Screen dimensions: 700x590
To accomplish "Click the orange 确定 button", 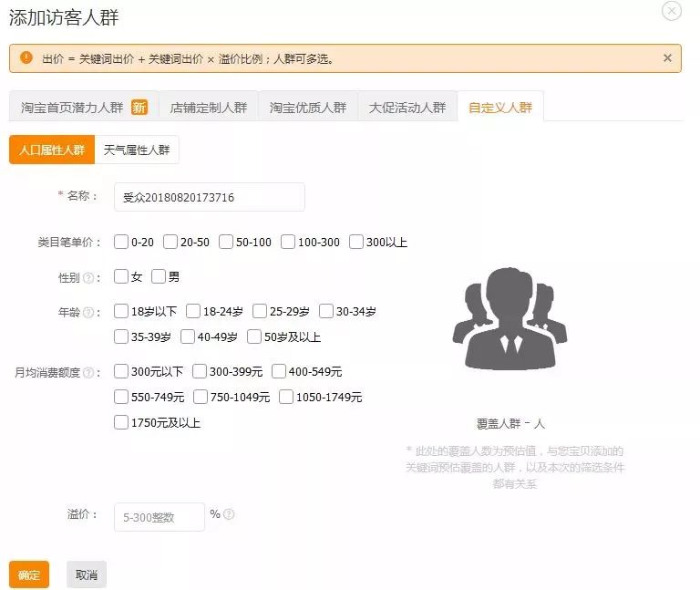I will [29, 574].
